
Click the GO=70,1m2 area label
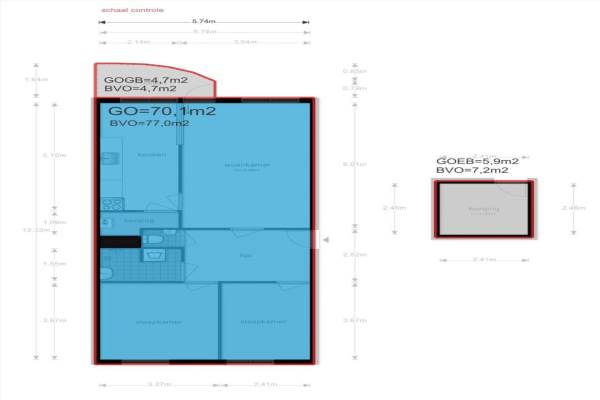tap(160, 111)
